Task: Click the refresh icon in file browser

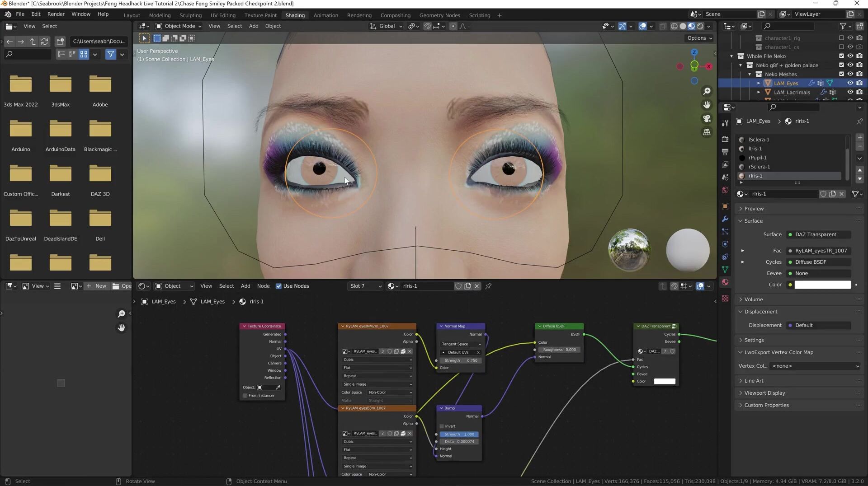Action: pyautogui.click(x=44, y=42)
